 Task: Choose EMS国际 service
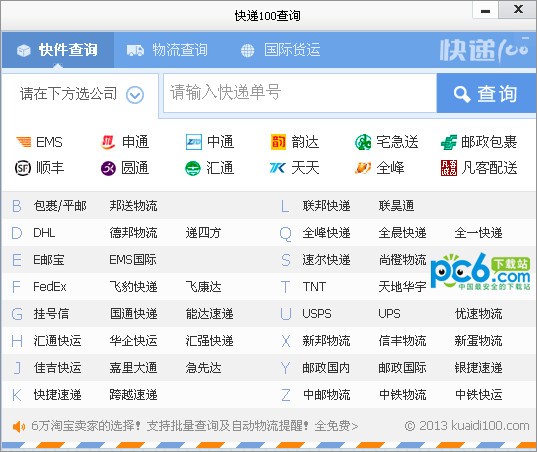pos(133,260)
